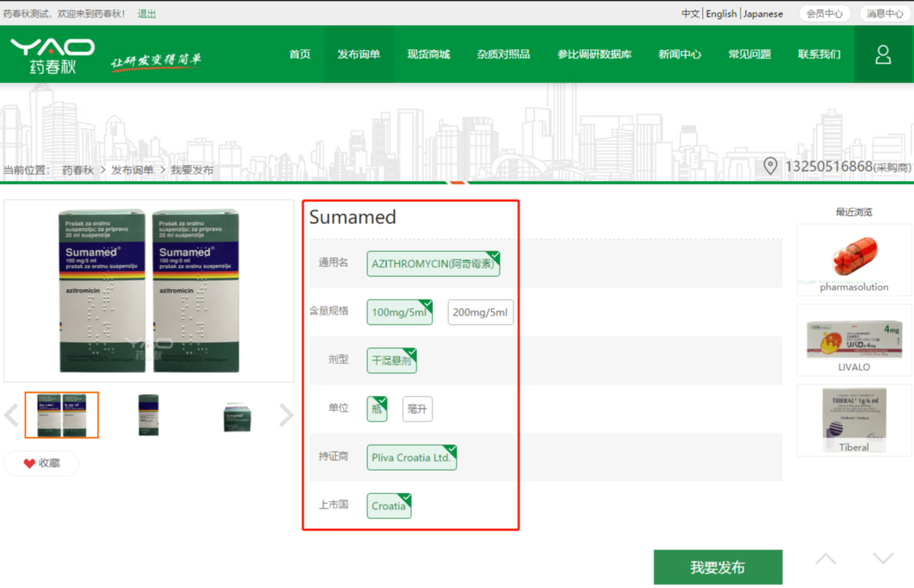Choose the 毫升 unit option
Screen dimensions: 914x588
click(417, 409)
